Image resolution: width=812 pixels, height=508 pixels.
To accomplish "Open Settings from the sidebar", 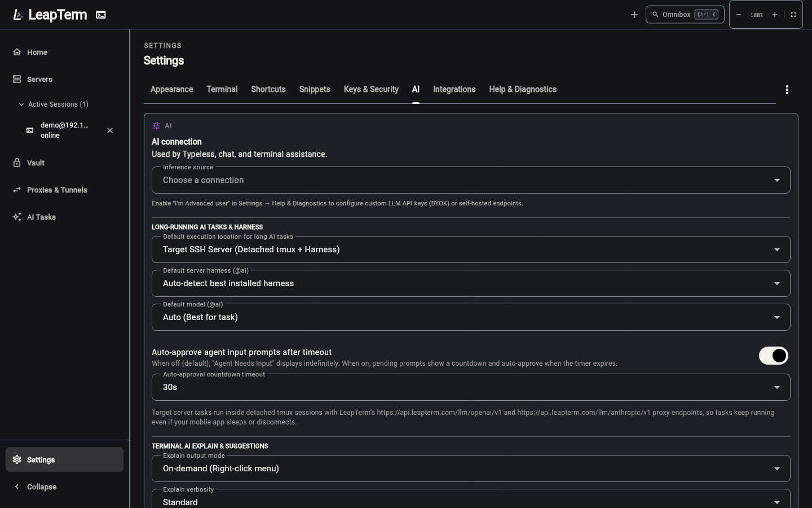I will [64, 459].
